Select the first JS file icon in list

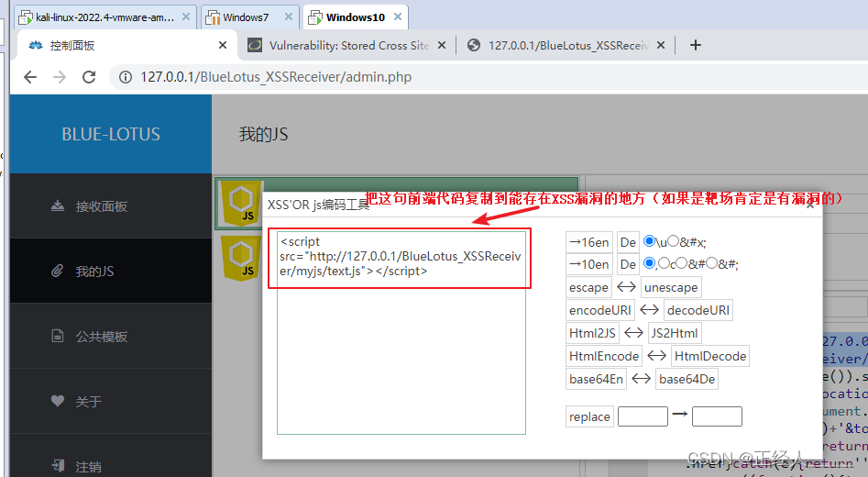[240, 204]
